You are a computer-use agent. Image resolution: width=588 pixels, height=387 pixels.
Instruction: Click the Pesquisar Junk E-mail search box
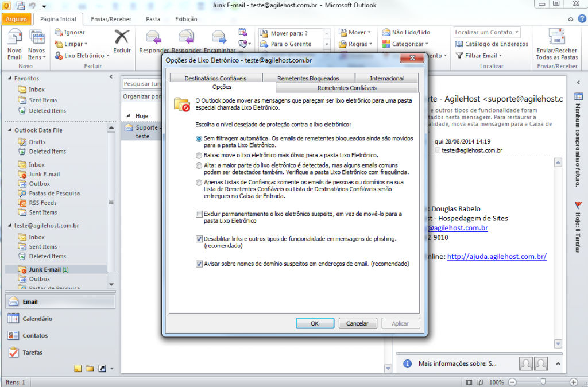coord(142,84)
